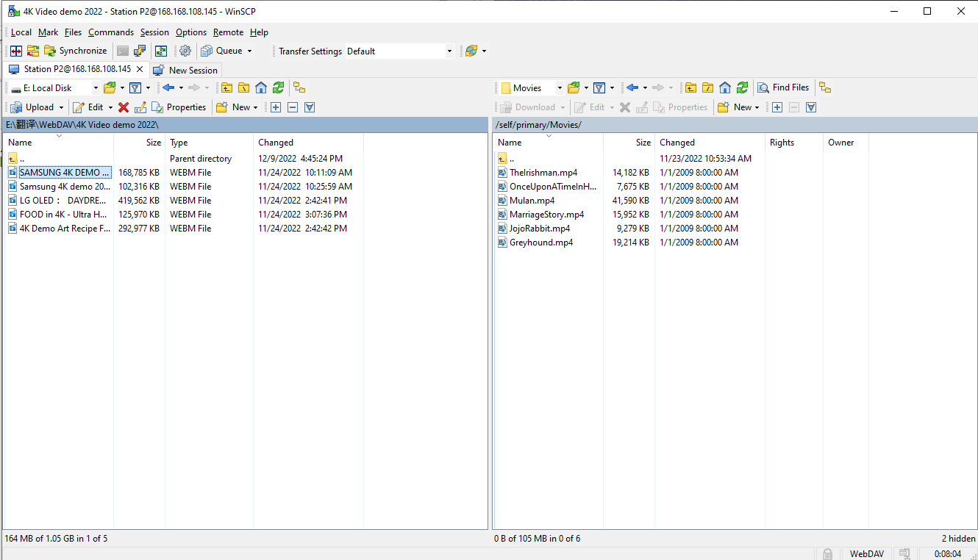Click the 2 hidden status bar label
Screen dimensions: 978x560
(x=958, y=539)
